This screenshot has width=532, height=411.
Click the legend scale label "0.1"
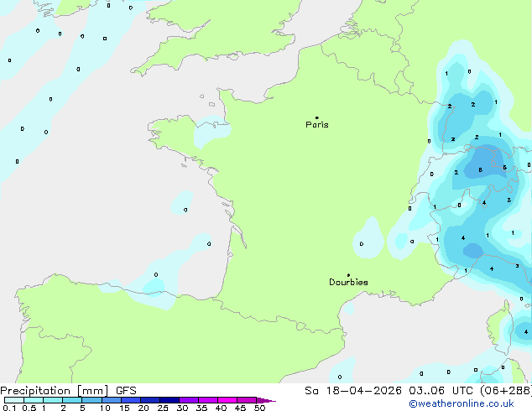(9, 408)
